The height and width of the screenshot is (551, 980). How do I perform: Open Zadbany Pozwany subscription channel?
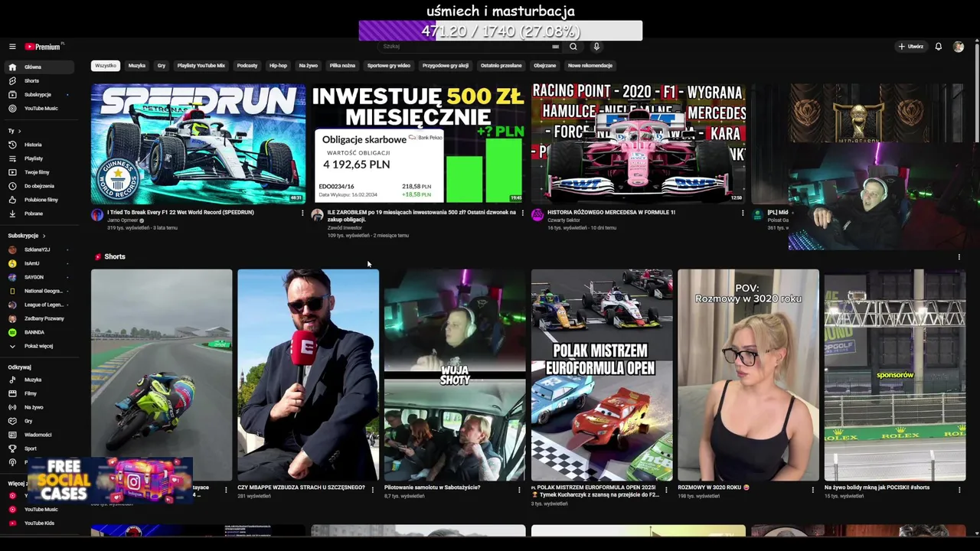pyautogui.click(x=38, y=318)
